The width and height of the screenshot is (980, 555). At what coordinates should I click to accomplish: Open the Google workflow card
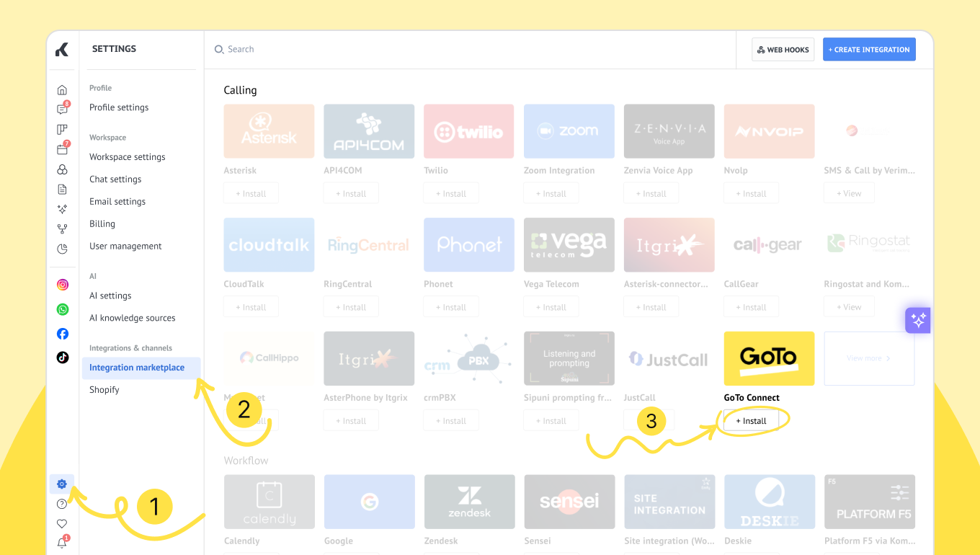pos(369,502)
